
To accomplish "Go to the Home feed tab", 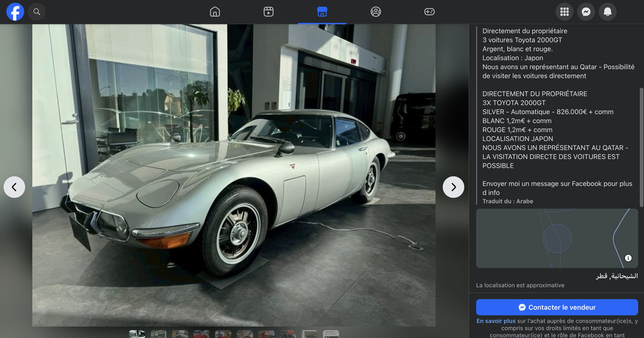I will [215, 11].
